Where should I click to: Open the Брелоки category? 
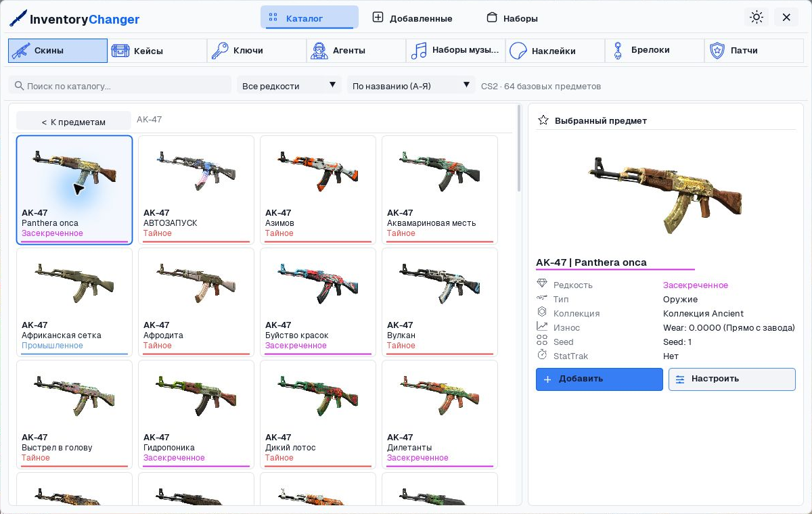(654, 51)
